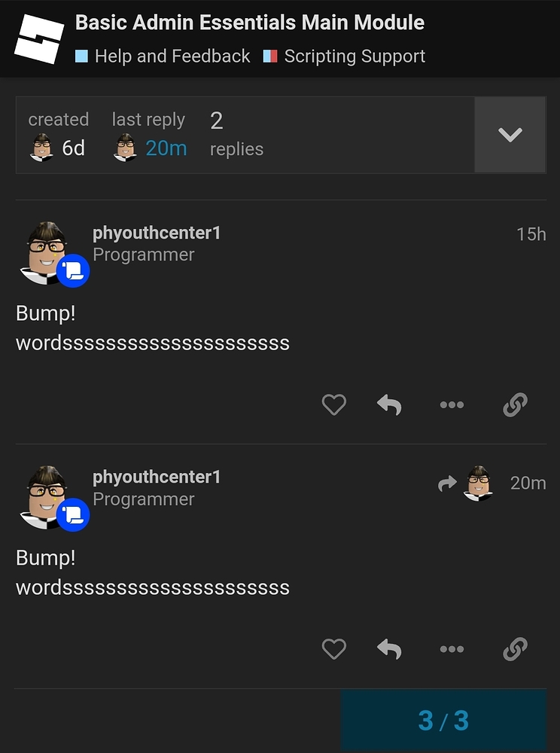Viewport: 560px width, 753px height.
Task: Copy link of the second post
Action: tap(515, 649)
